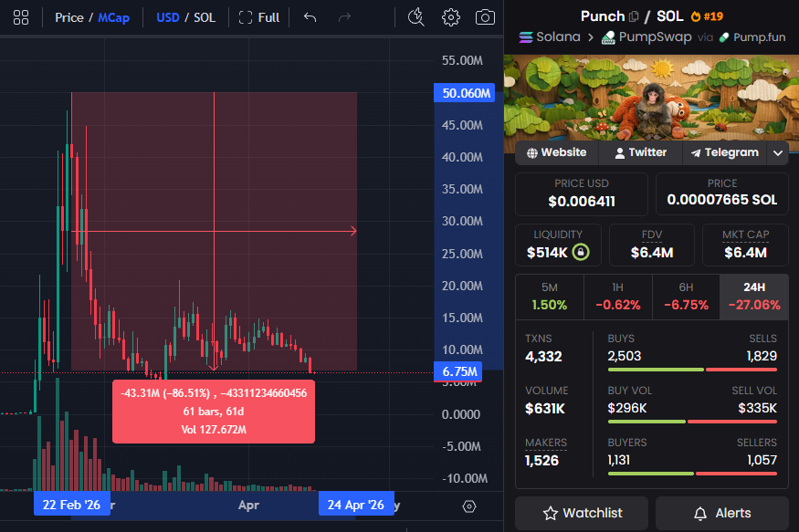Take a chart snapshot with camera icon
799x532 pixels.
click(485, 18)
